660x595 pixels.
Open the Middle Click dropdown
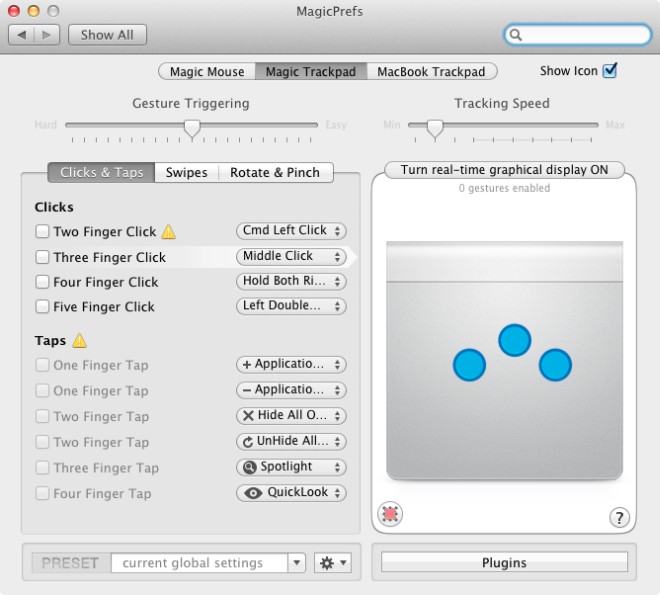tap(291, 256)
